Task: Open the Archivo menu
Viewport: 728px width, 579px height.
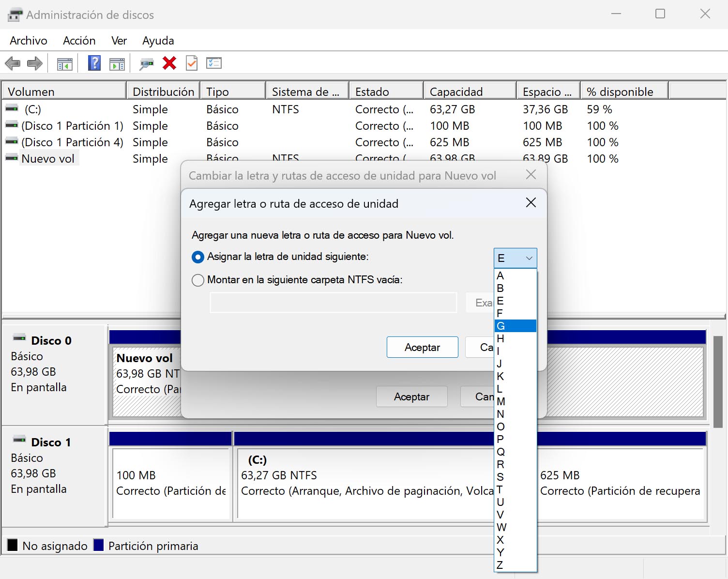Action: coord(29,41)
